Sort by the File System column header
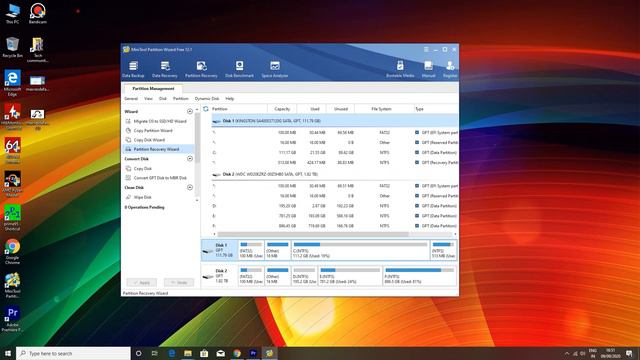Screen dimensions: 640x360 pyautogui.click(x=381, y=109)
